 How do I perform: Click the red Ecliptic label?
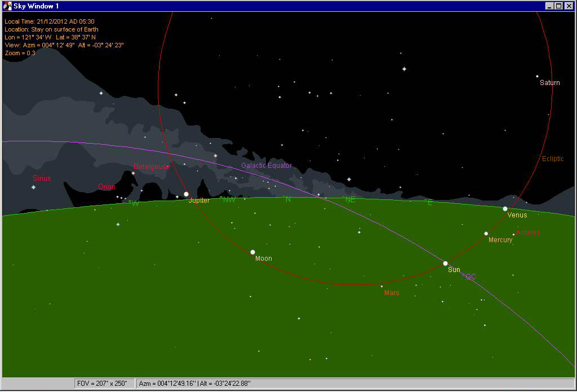point(552,159)
